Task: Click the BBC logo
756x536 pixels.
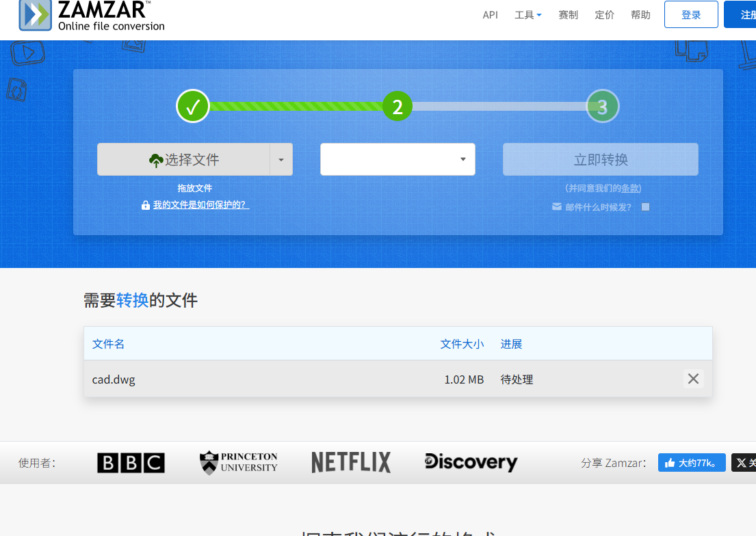Action: (131, 463)
